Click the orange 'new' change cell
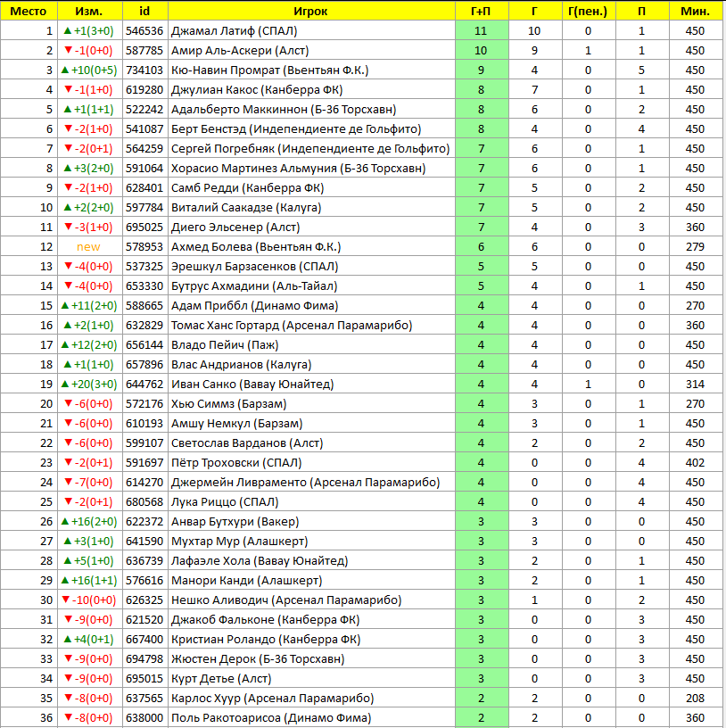 coord(89,246)
